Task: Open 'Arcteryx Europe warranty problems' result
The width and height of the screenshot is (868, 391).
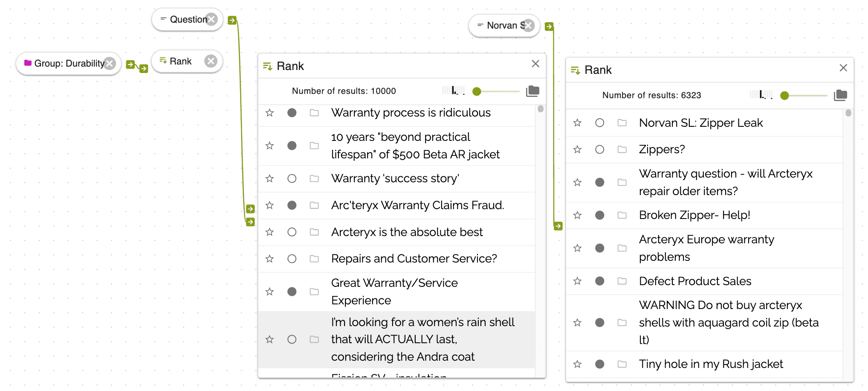Action: pyautogui.click(x=706, y=248)
